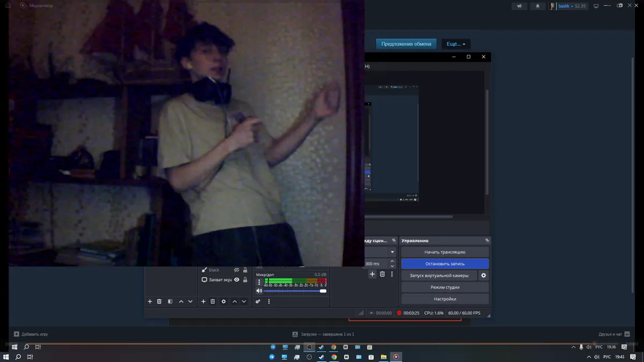Screen dimensions: 644x362
Task: Open Друзья и чат in Steam
Action: tap(614, 334)
